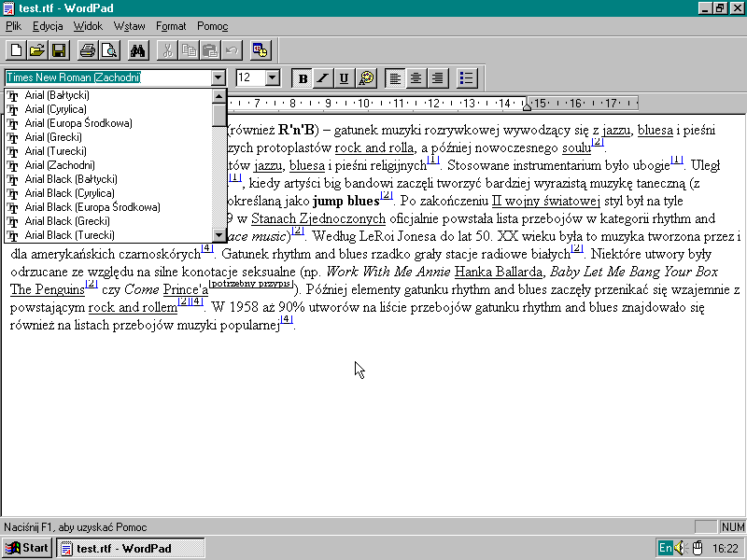Center the paragraph text
Image resolution: width=747 pixels, height=560 pixels.
pos(416,78)
